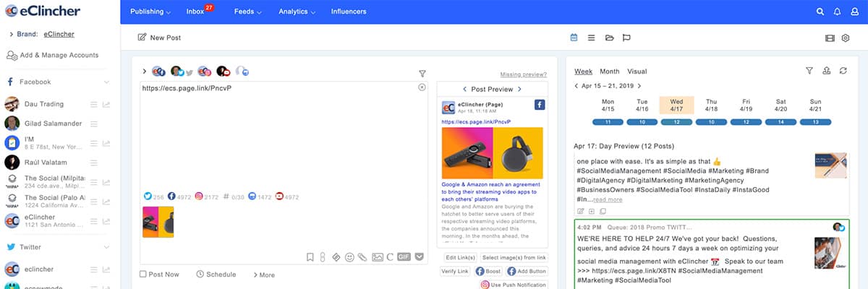Tick the Post Now checkbox
The image size is (868, 289).
(x=143, y=275)
